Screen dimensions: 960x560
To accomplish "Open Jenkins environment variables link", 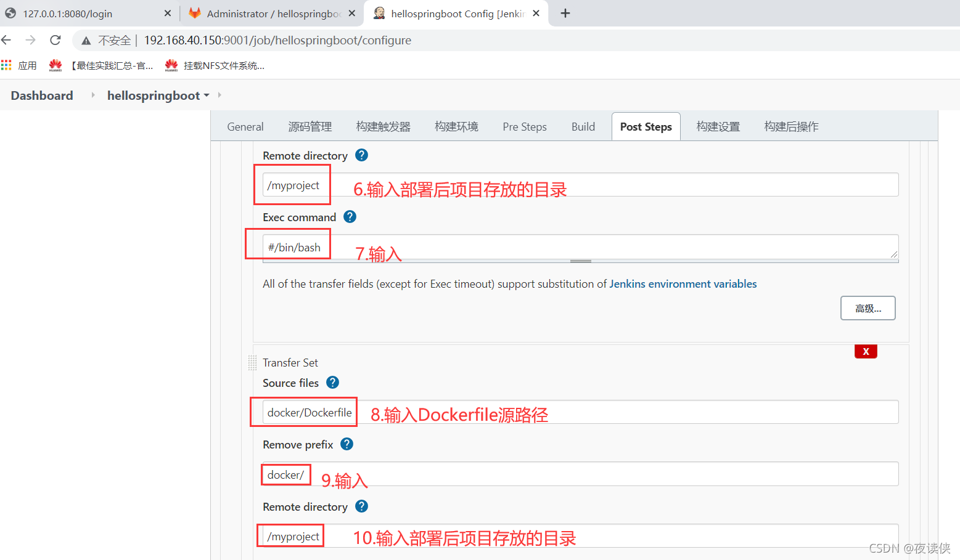I will click(683, 283).
